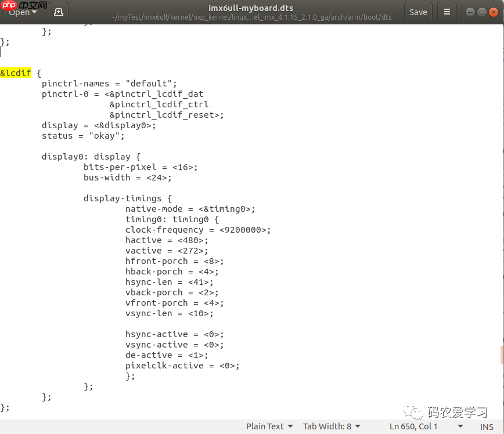This screenshot has height=434, width=504.
Task: Click the &pinctrl_lcdif_ctrl line
Action: 159,104
